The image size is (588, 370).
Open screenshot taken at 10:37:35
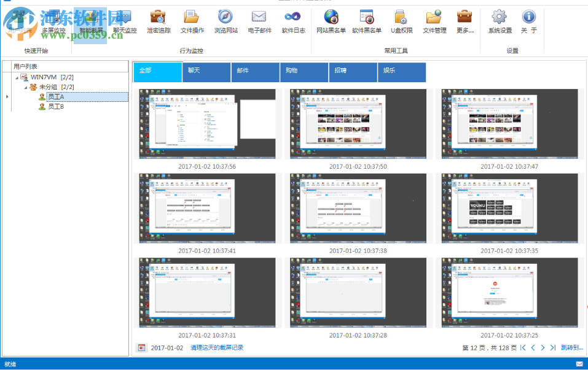(x=509, y=208)
